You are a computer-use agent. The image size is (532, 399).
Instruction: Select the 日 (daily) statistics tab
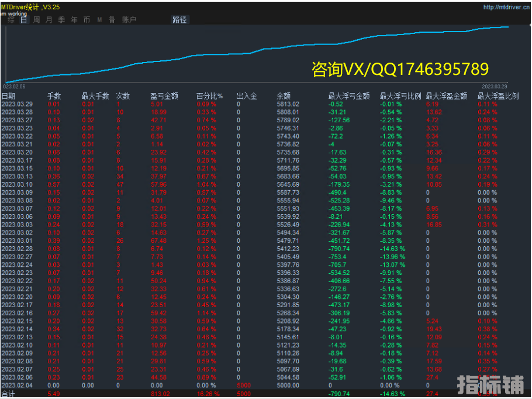[23, 20]
